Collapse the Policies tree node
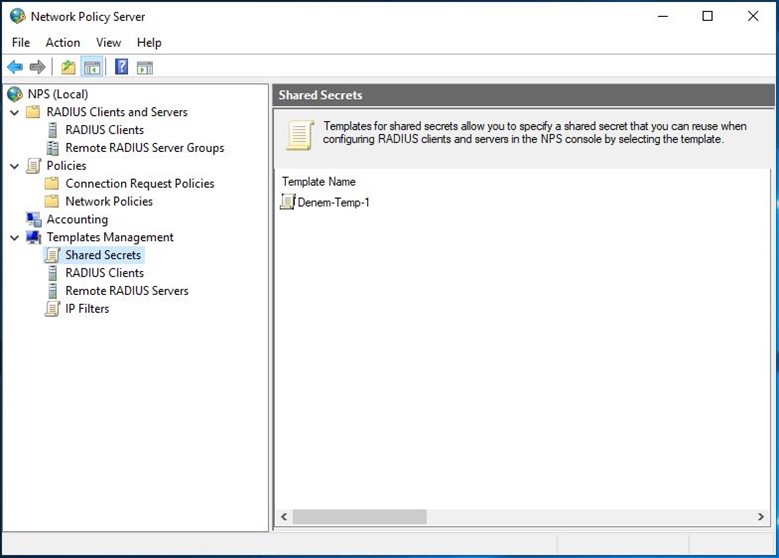Screen dimensions: 779x558 [x=15, y=166]
